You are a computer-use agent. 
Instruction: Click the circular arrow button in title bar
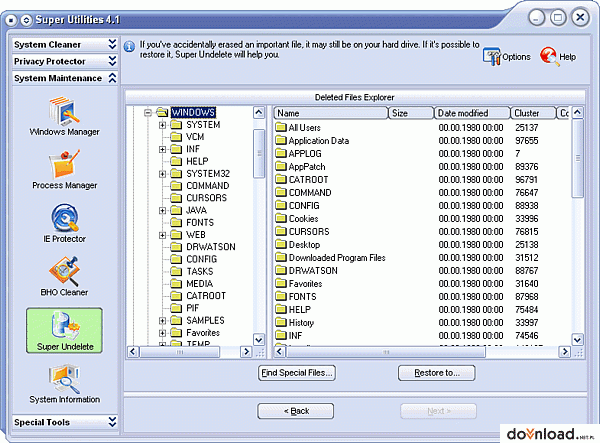click(x=26, y=20)
